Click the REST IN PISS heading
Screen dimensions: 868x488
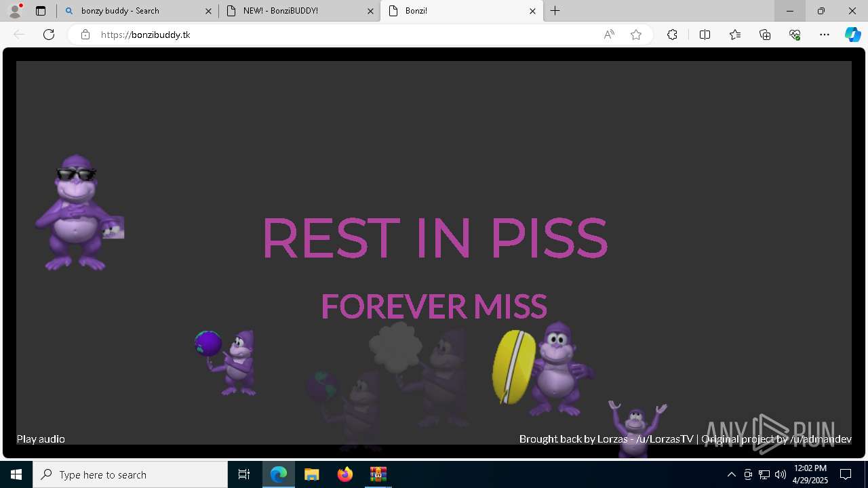click(434, 238)
